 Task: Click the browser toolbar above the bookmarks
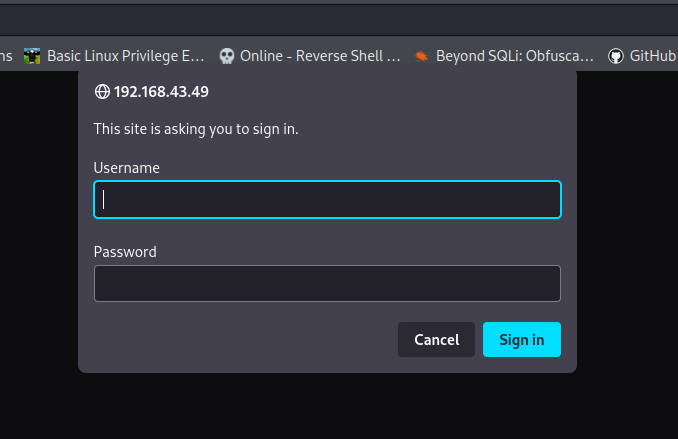pos(339,20)
